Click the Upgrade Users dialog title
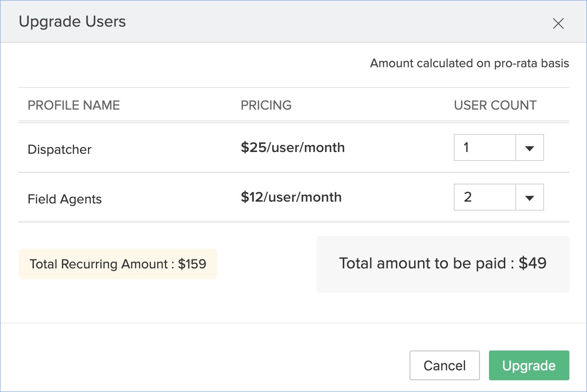The height and width of the screenshot is (392, 587). pyautogui.click(x=72, y=22)
